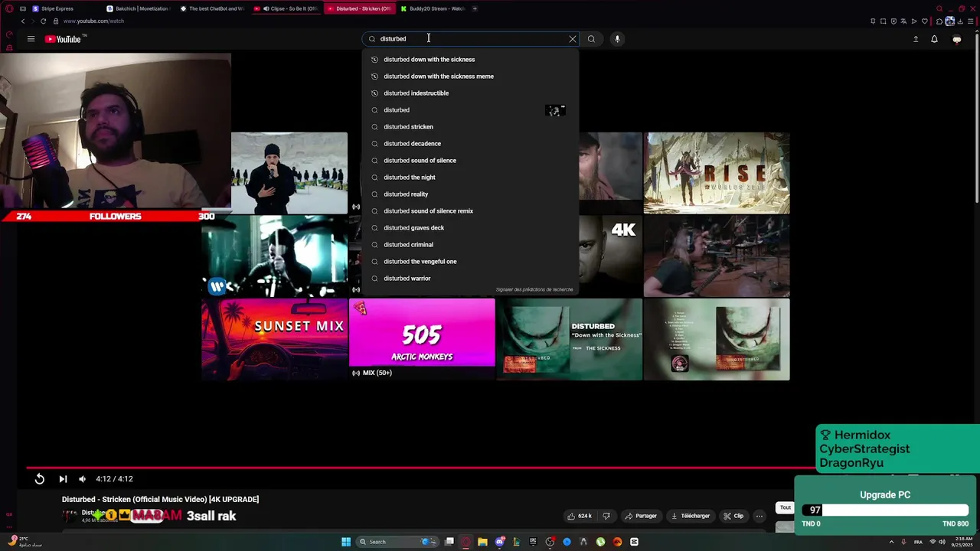The image size is (980, 551).
Task: Skip to the next video
Action: [x=63, y=479]
